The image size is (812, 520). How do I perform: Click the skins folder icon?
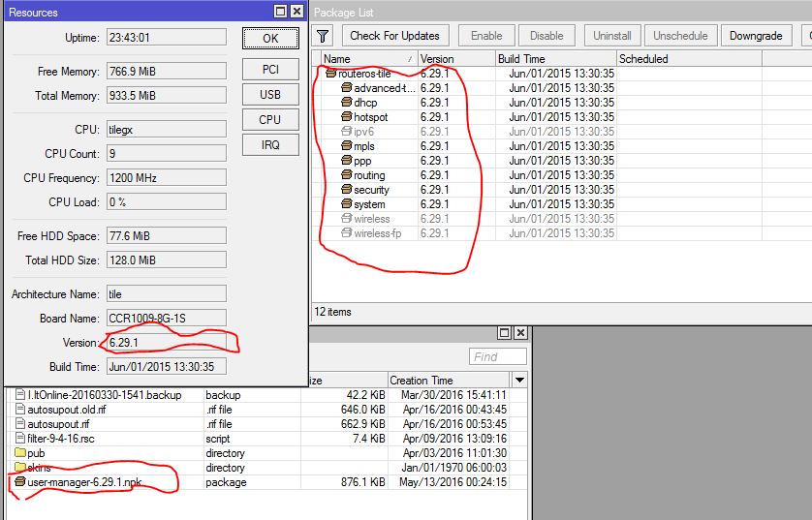(20, 467)
